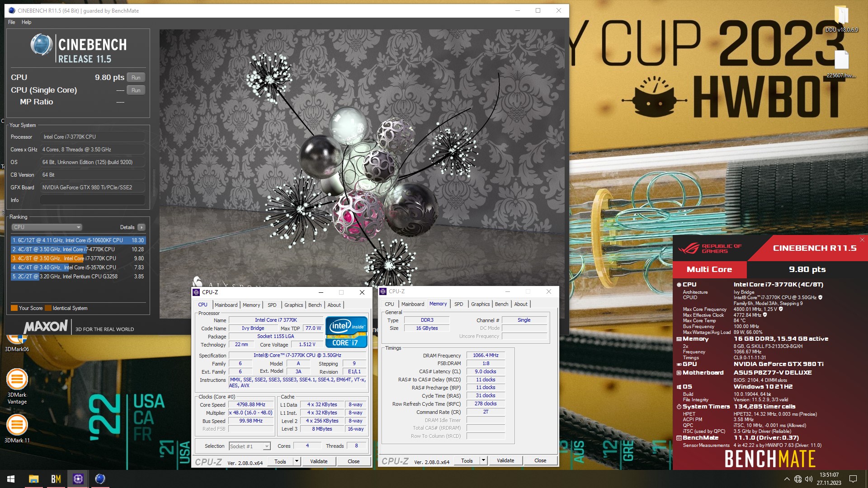Switch to Graphics tab in right CPU-Z
Viewport: 868px width, 488px height.
(480, 304)
